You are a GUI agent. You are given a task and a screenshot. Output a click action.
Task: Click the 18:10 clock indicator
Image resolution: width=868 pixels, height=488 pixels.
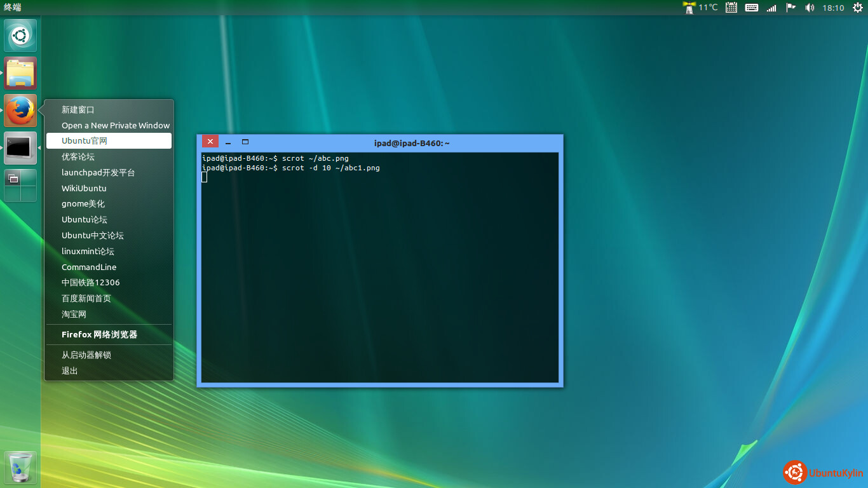point(833,8)
